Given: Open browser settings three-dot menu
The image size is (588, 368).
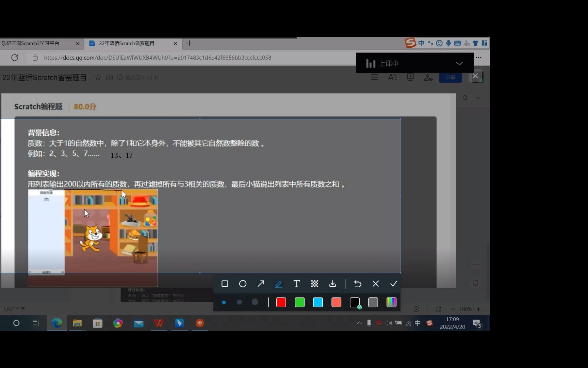Looking at the screenshot, I should coord(478,58).
